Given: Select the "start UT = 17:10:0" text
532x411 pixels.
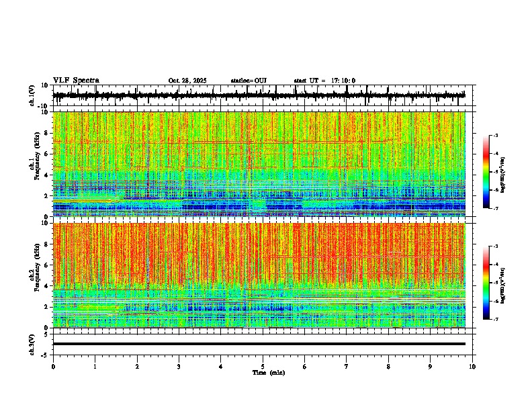Looking at the screenshot, I should point(324,81).
